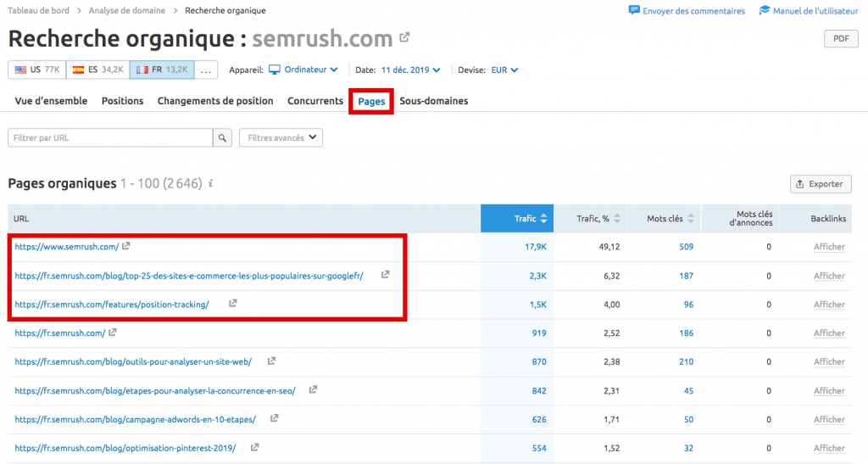The width and height of the screenshot is (868, 464).
Task: Click the PDF export button
Action: click(841, 39)
